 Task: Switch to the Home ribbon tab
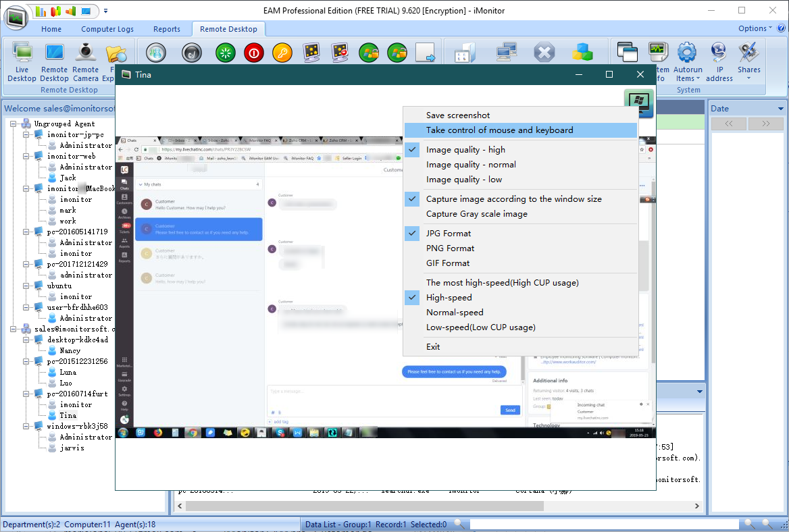51,29
